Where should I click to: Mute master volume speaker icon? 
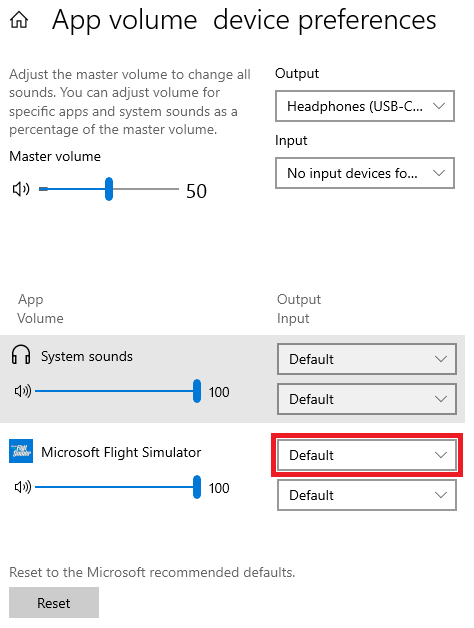pyautogui.click(x=21, y=189)
